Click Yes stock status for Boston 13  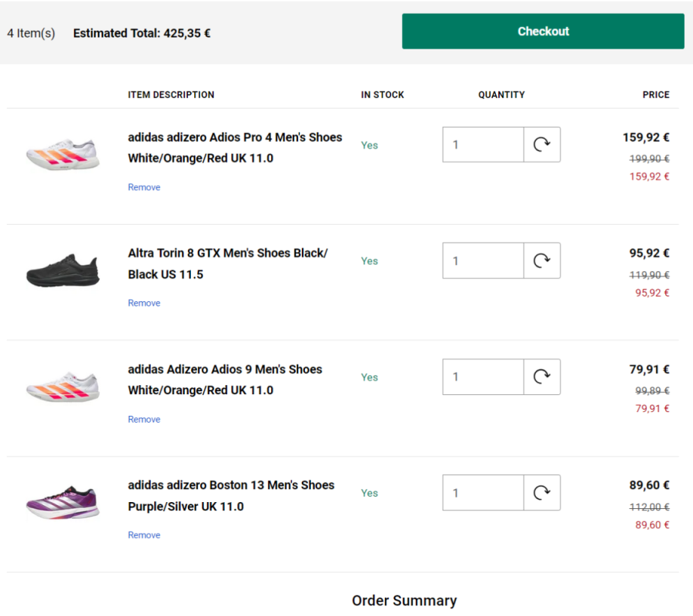click(369, 493)
